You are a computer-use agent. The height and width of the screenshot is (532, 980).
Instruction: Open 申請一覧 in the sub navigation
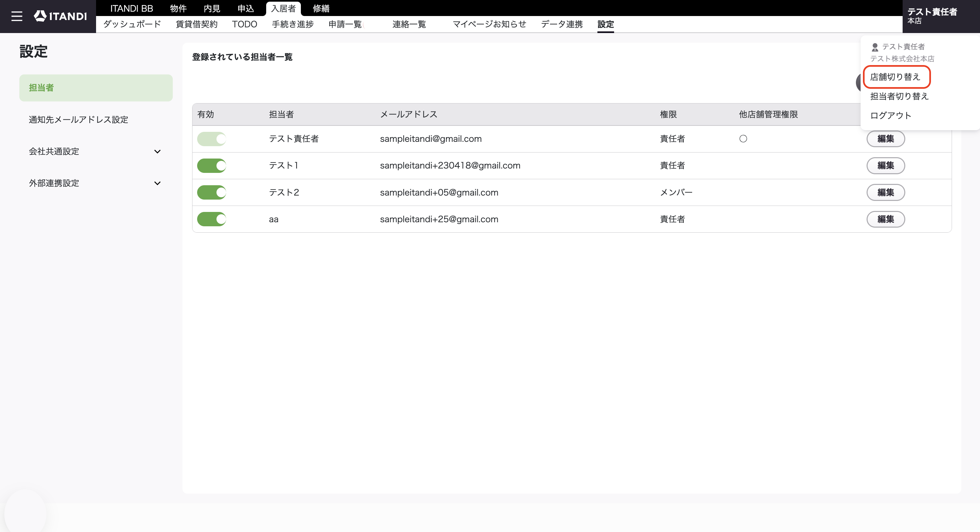(345, 24)
